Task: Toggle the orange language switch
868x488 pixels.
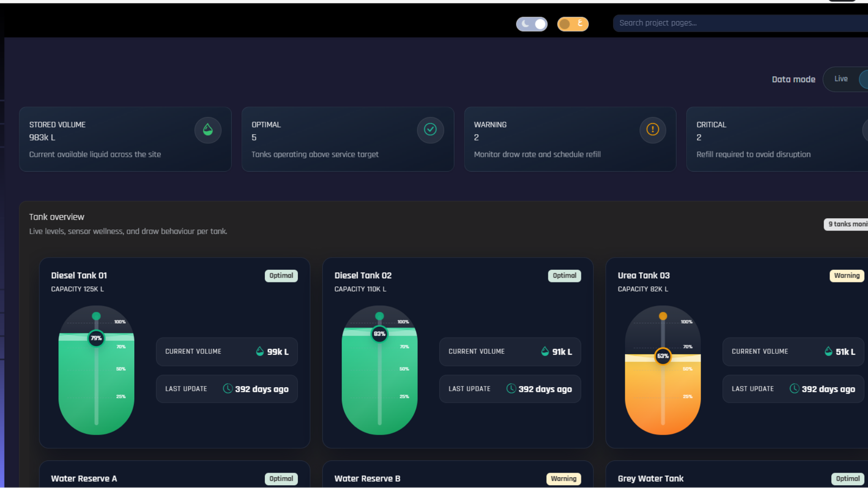Action: [572, 24]
